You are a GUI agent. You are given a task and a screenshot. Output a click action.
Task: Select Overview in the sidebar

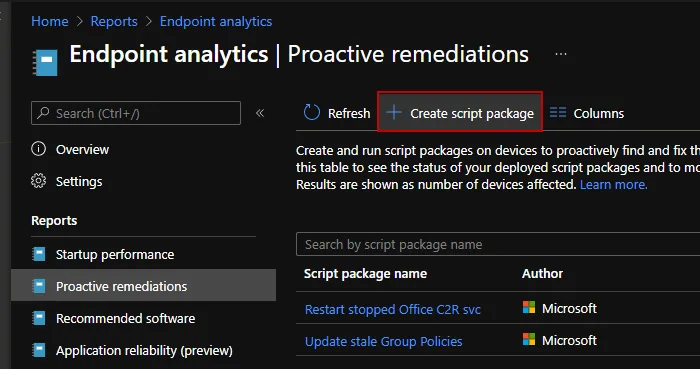(82, 149)
